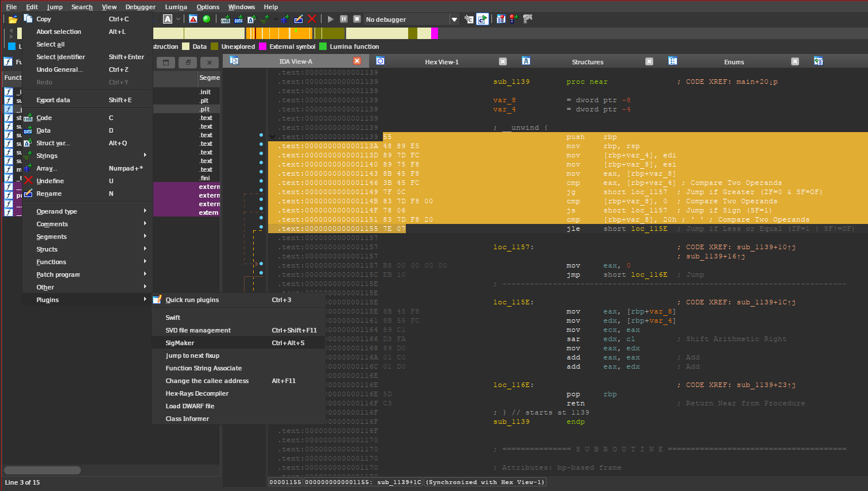Click the red X undefine icon in toolbar
868x491 pixels.
[x=312, y=19]
